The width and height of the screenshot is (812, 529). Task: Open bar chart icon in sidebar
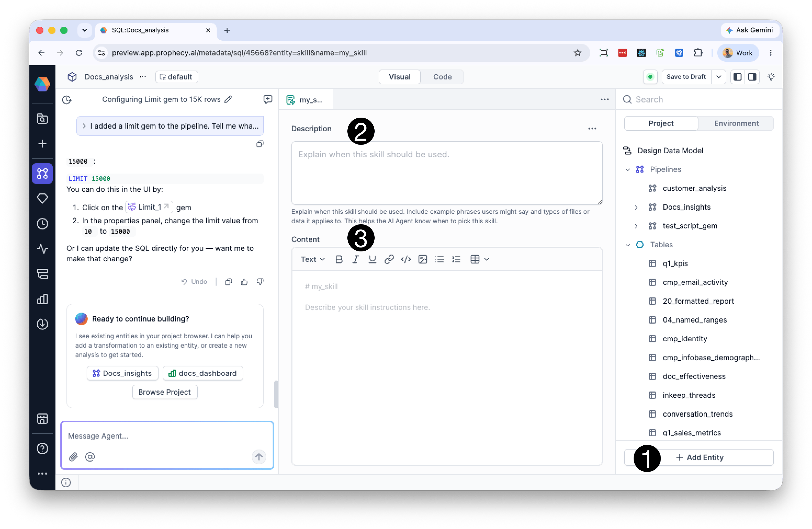[42, 299]
